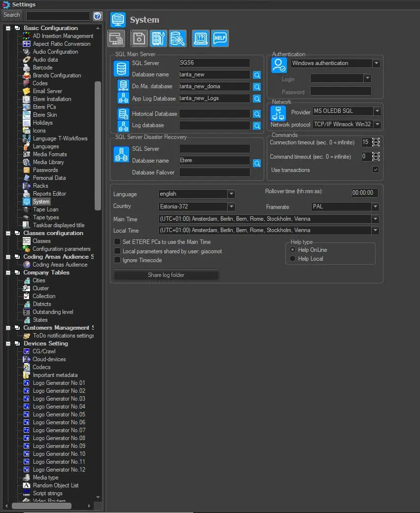Open the hardware tools wrench icon
The height and width of the screenshot is (513, 420).
158,38
